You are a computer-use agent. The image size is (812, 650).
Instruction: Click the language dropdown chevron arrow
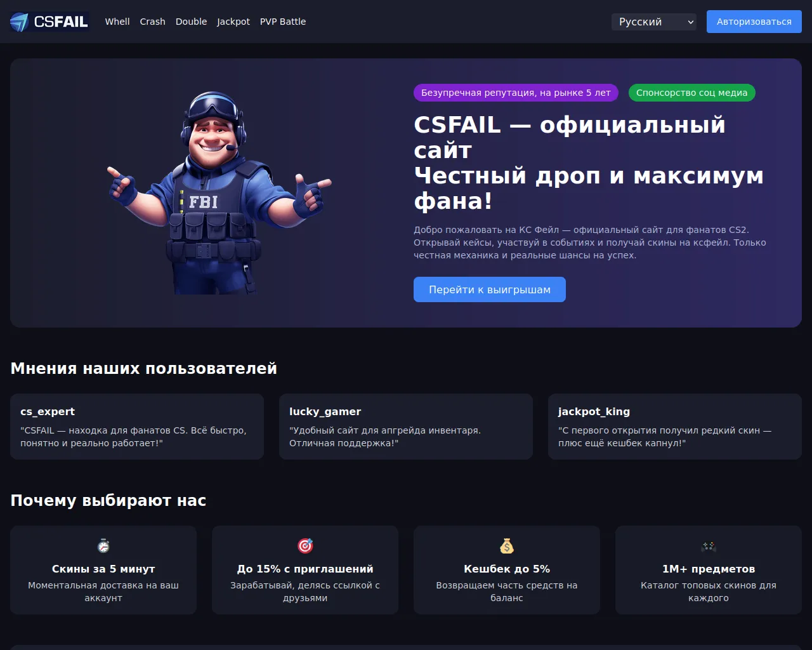point(690,22)
